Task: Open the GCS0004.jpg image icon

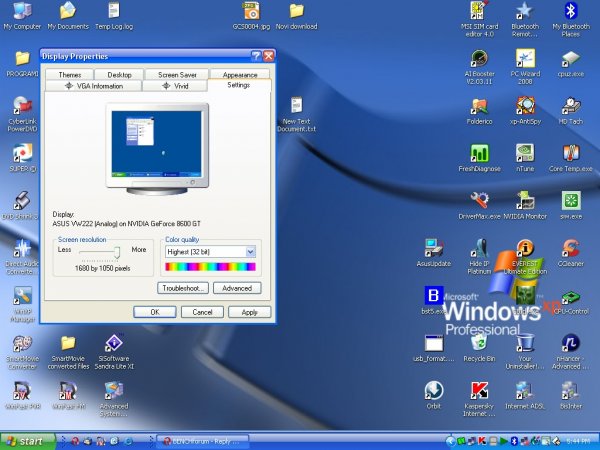Action: tap(251, 16)
